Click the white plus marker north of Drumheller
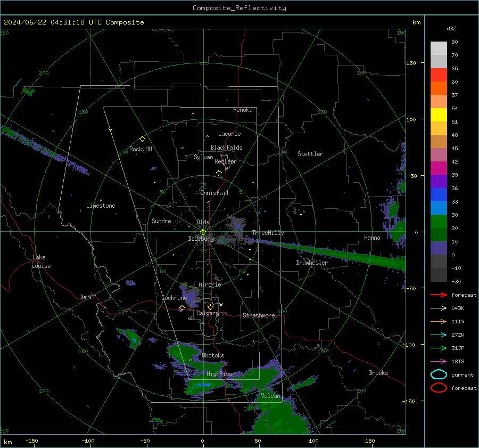Image resolution: width=479 pixels, height=448 pixels. coord(301,214)
